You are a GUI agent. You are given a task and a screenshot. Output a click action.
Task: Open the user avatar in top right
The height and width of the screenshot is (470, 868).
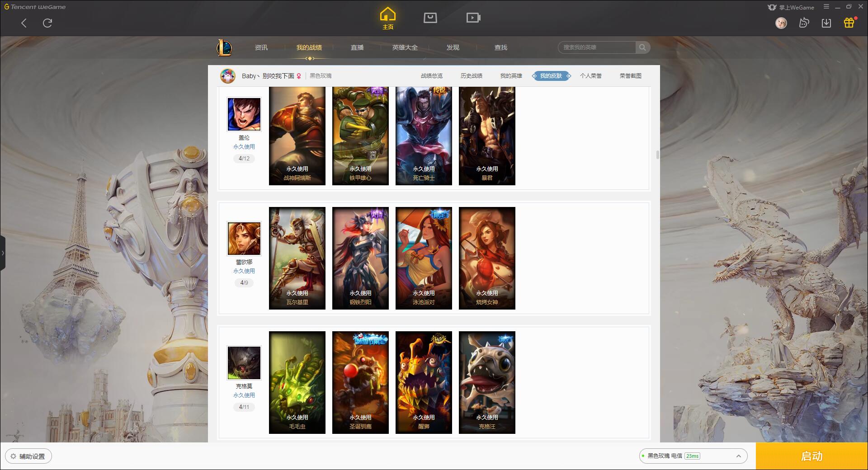pos(781,23)
